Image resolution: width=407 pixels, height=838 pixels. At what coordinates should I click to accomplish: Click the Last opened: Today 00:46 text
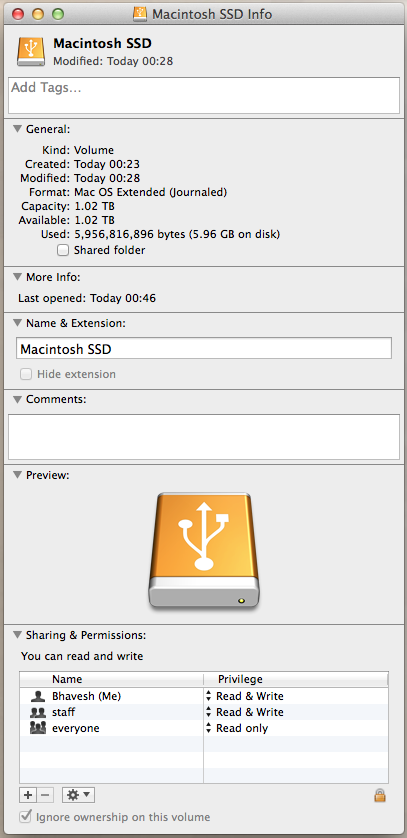point(87,298)
